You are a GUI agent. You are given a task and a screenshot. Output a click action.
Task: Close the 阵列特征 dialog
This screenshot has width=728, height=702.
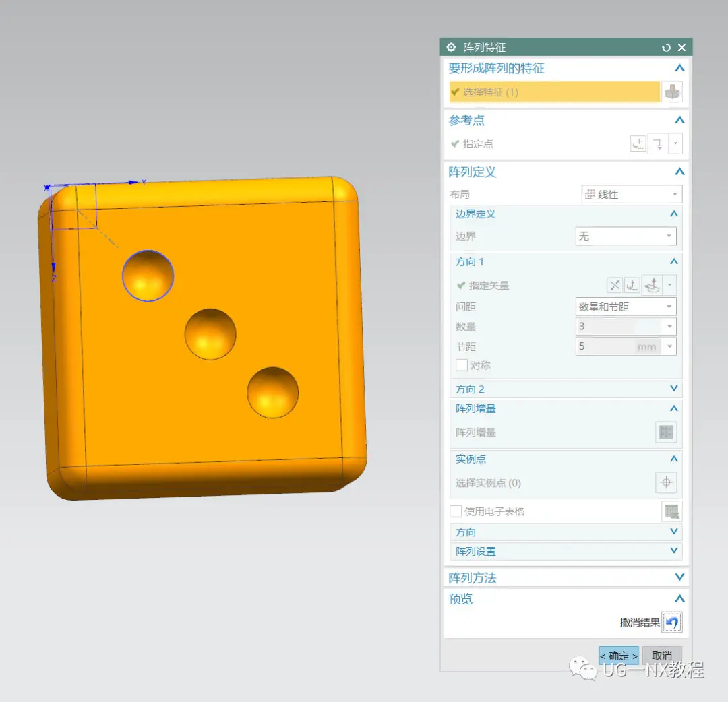click(x=681, y=47)
